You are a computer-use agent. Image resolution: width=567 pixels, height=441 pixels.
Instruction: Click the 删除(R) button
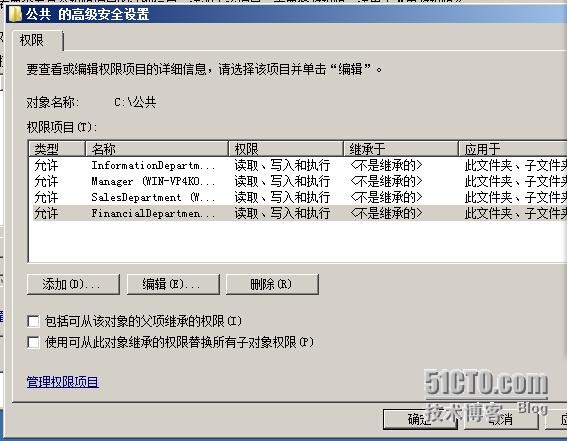(272, 284)
